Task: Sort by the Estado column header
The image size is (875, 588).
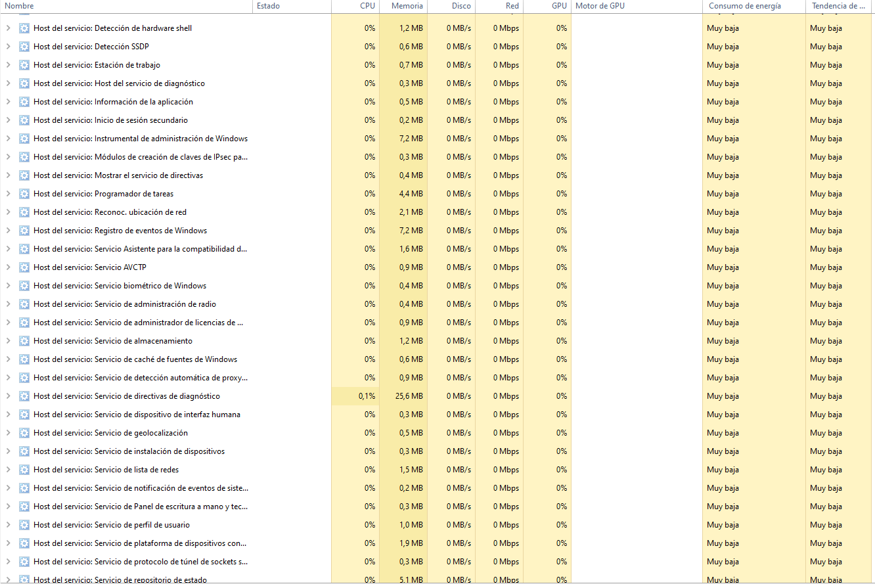Action: pos(292,6)
